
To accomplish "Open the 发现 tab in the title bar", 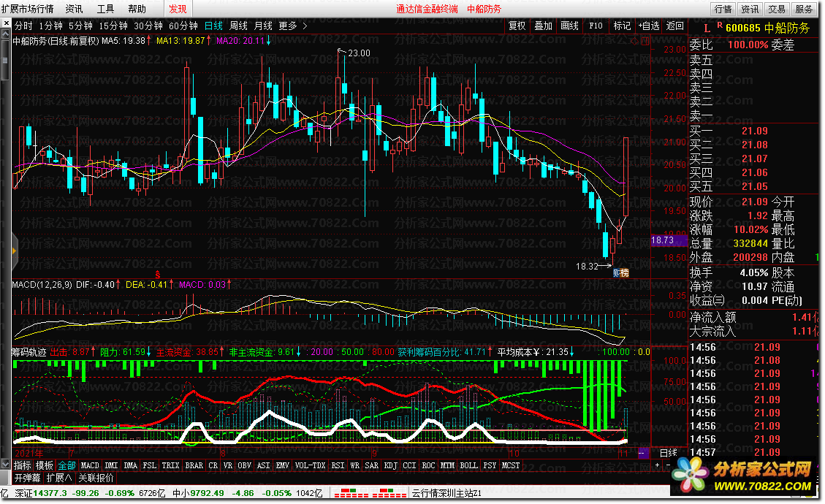I will [x=178, y=9].
